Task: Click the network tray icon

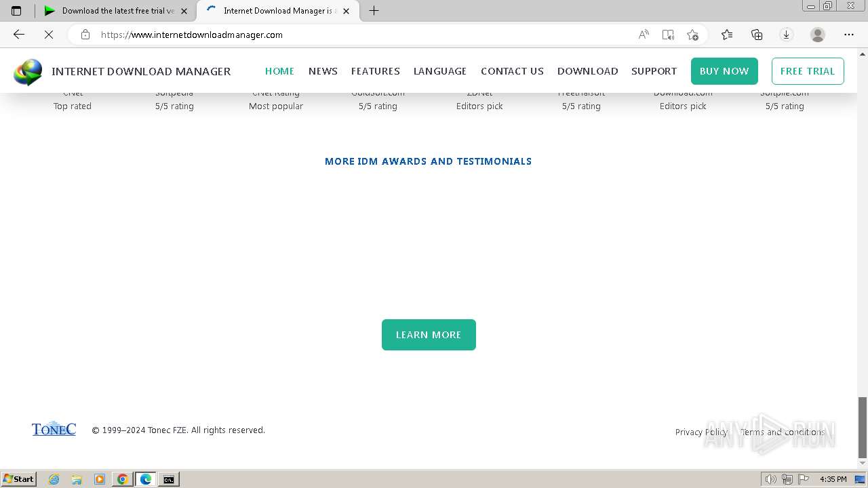Action: pos(787,479)
